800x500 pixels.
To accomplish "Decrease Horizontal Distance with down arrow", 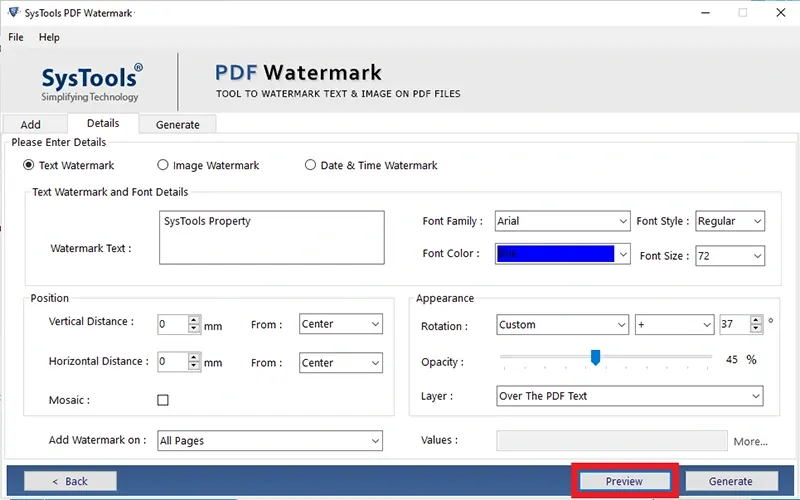I will tap(193, 366).
